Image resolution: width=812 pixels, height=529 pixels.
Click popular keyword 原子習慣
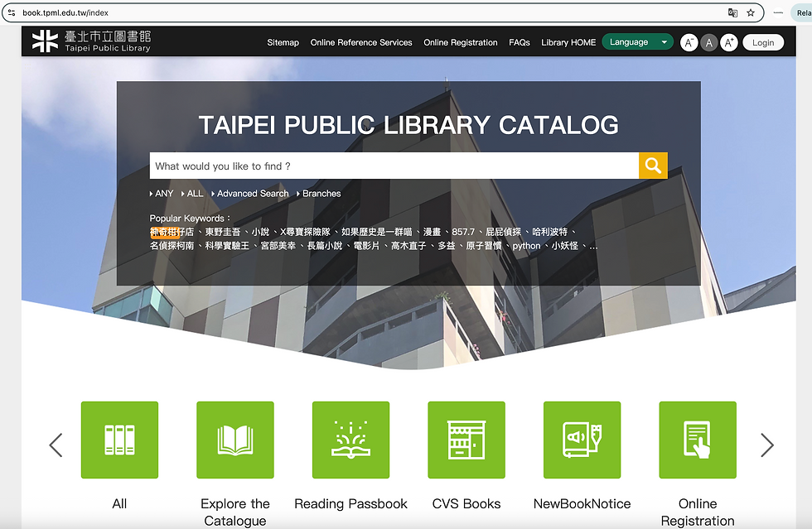484,246
